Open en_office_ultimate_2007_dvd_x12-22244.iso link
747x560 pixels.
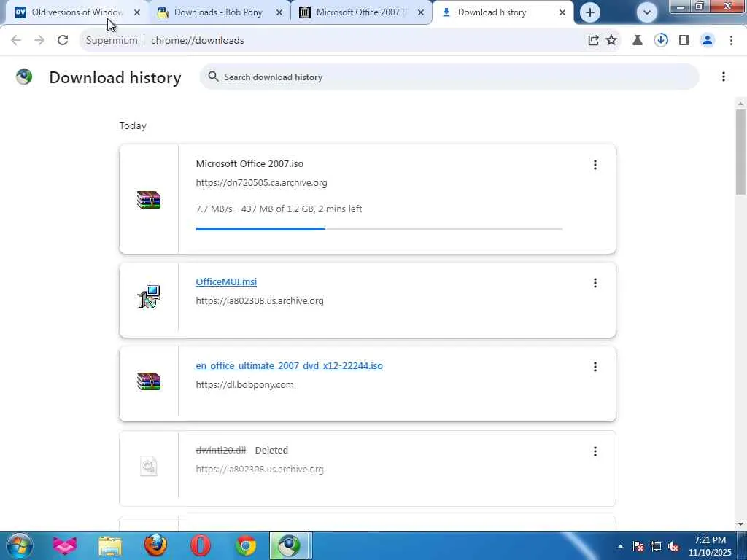tap(289, 366)
